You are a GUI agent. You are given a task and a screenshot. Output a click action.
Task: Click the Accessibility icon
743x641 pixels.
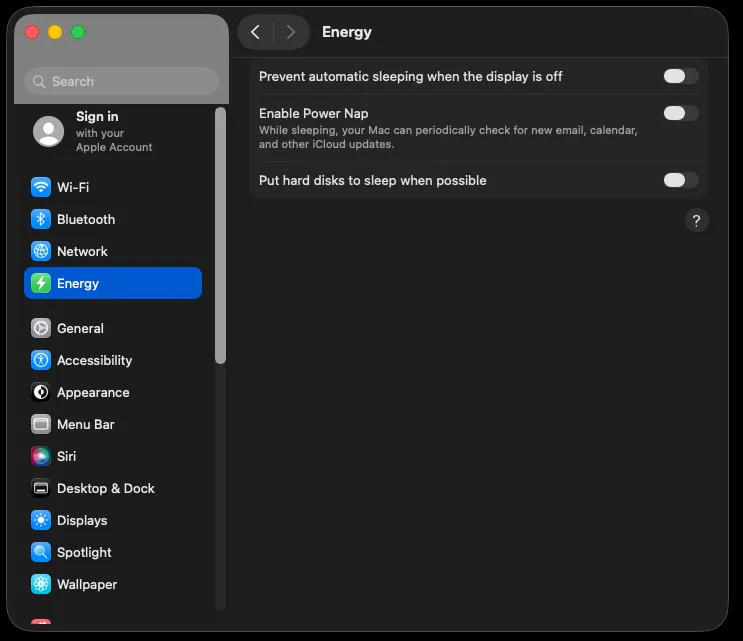point(41,360)
